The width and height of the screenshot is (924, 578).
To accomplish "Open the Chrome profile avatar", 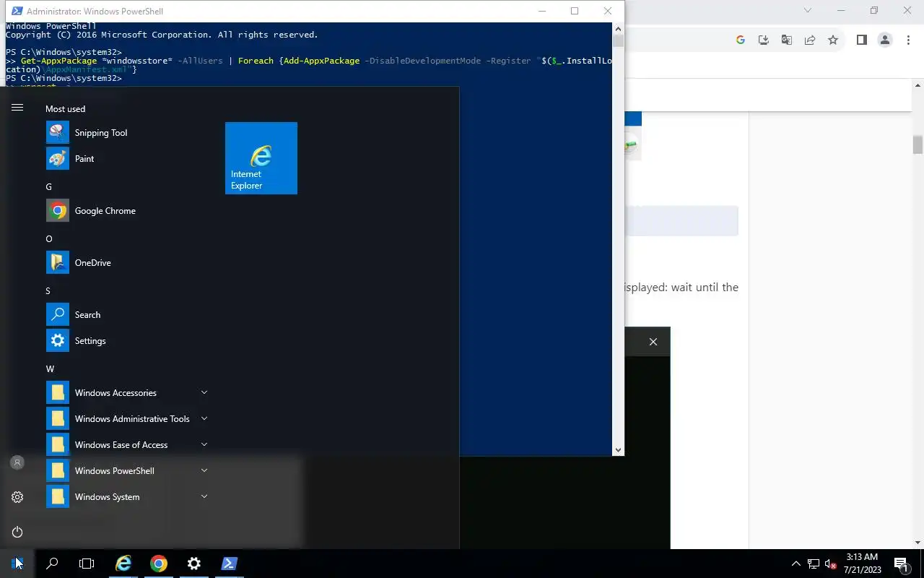I will (x=885, y=40).
